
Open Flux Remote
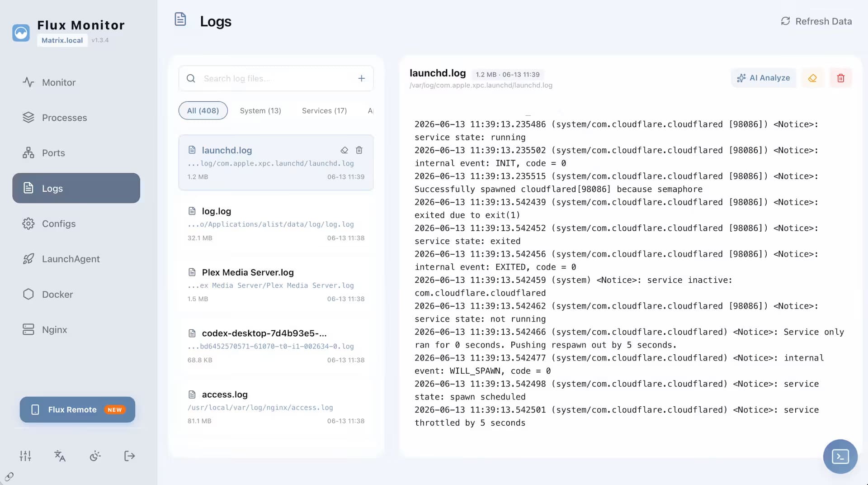point(77,409)
